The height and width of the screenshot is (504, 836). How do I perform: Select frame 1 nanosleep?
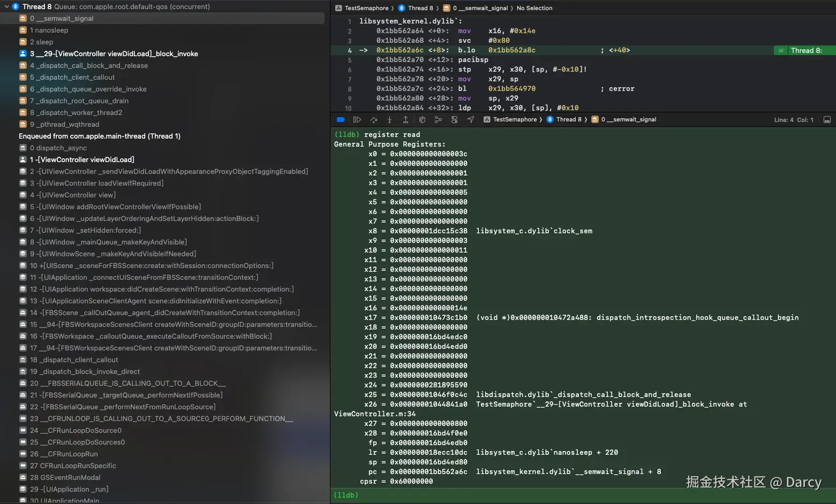click(162, 30)
